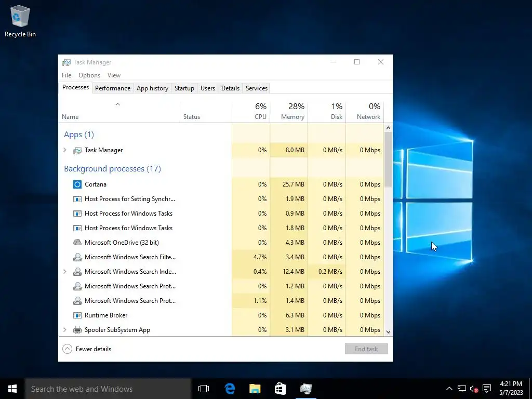Open the Action Center notifications icon
Image resolution: width=532 pixels, height=399 pixels.
click(487, 389)
